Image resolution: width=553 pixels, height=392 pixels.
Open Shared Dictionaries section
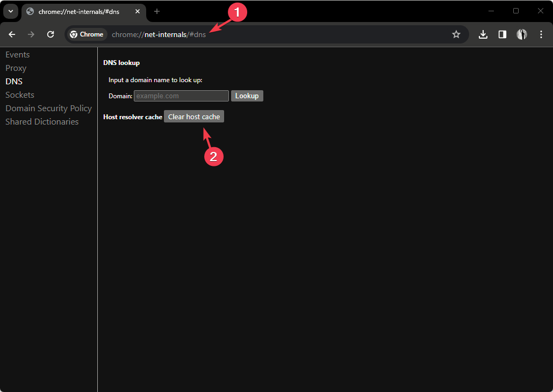click(41, 121)
